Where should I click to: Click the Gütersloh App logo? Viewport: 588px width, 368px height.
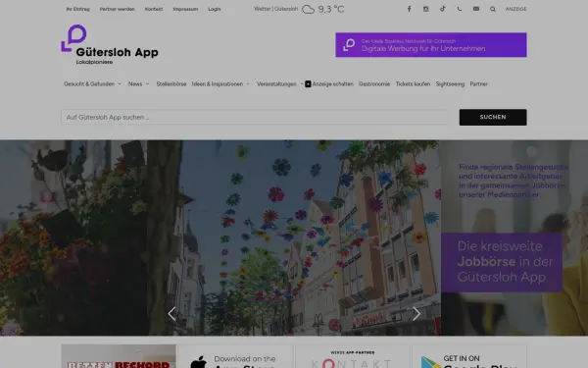(x=110, y=45)
